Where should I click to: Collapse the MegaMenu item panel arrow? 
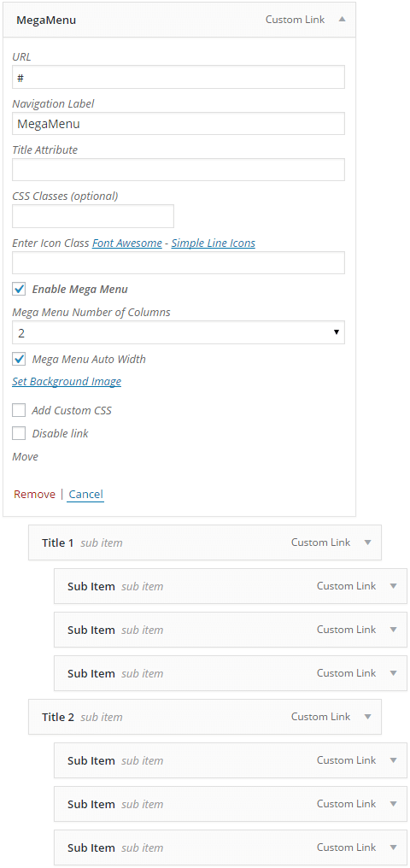coord(342,20)
